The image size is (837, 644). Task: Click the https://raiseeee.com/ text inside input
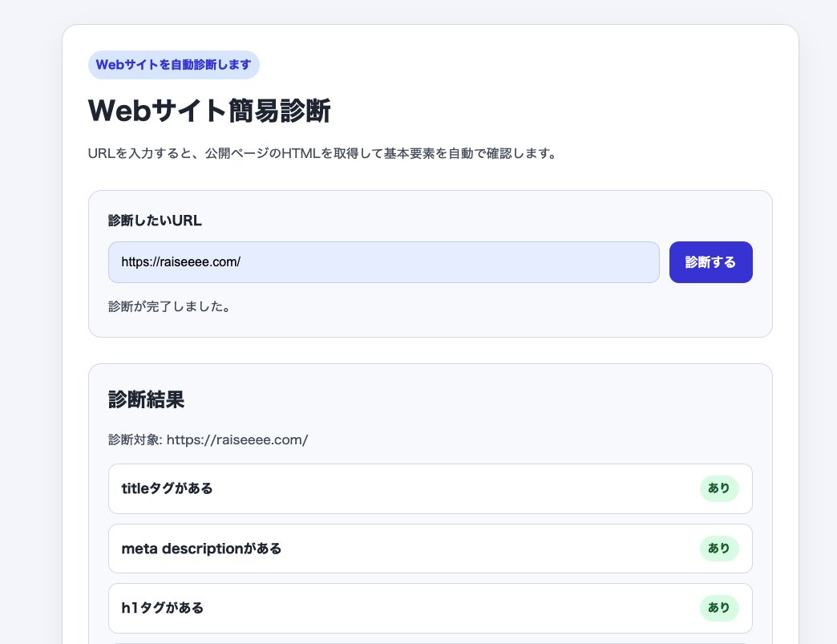(x=180, y=262)
